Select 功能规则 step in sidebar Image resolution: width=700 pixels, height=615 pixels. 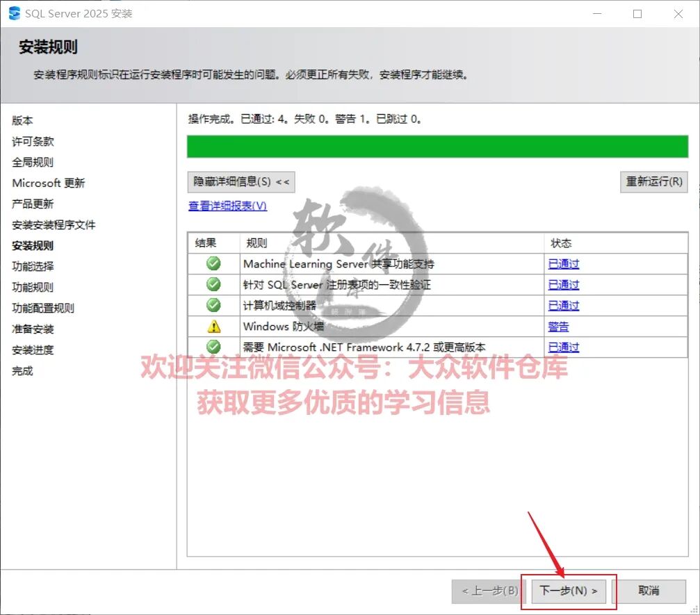click(x=33, y=288)
